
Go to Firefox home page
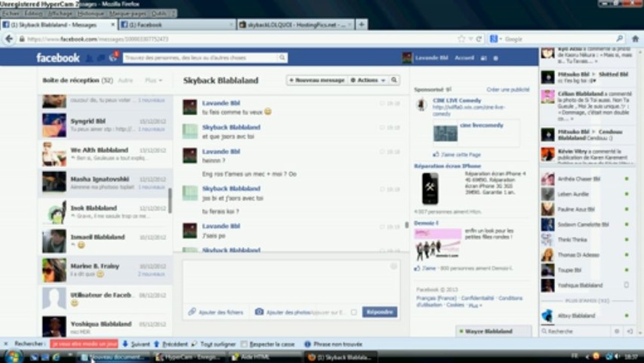point(635,39)
